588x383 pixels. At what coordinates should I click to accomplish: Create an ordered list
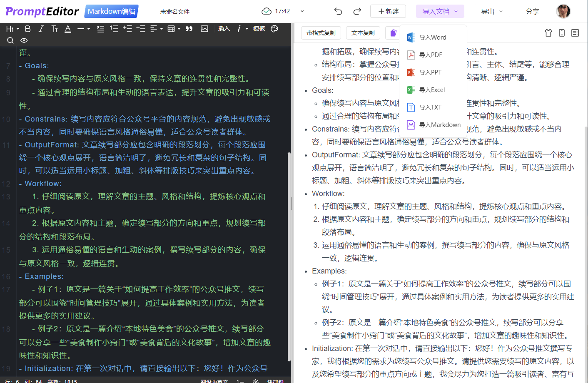tap(114, 28)
